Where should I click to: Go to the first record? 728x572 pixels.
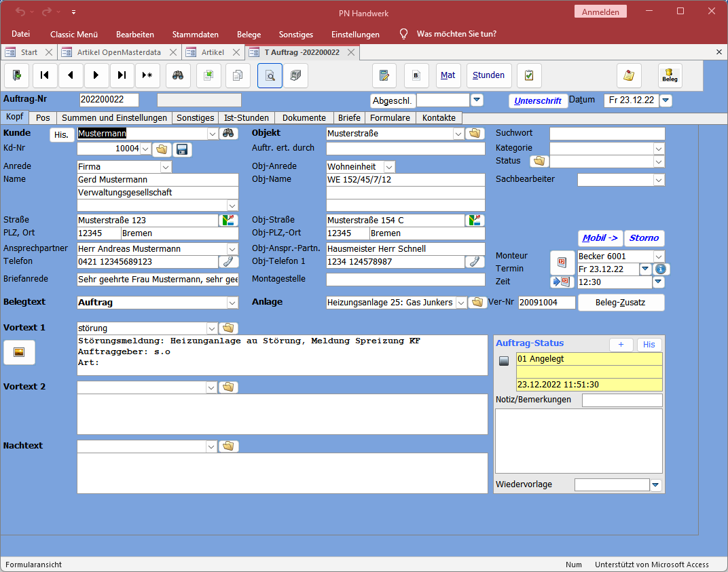point(45,75)
